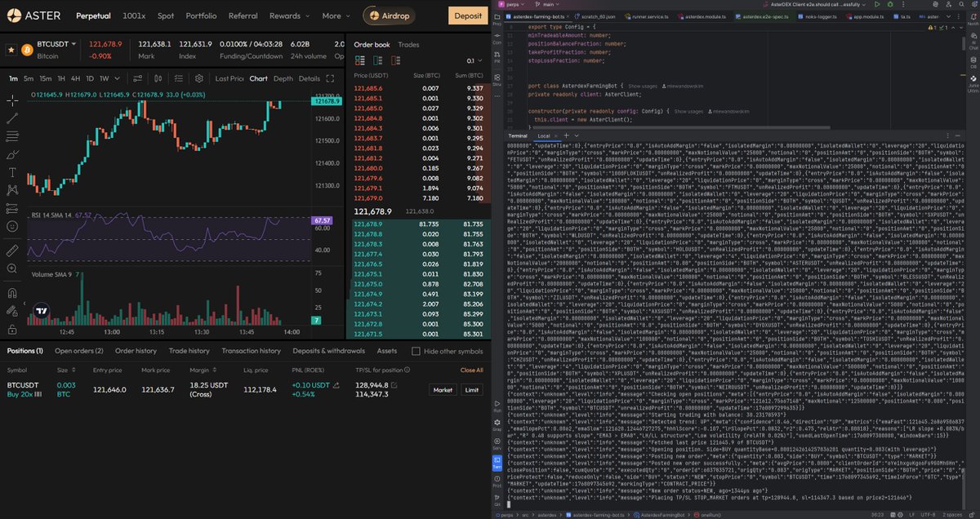Go to the Portfolio page
The height and width of the screenshot is (519, 980).
[201, 16]
